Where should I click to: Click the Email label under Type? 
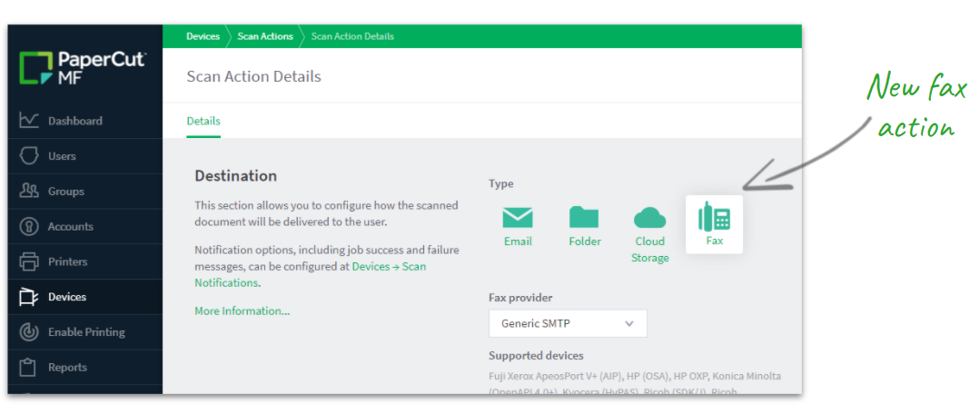(x=518, y=241)
